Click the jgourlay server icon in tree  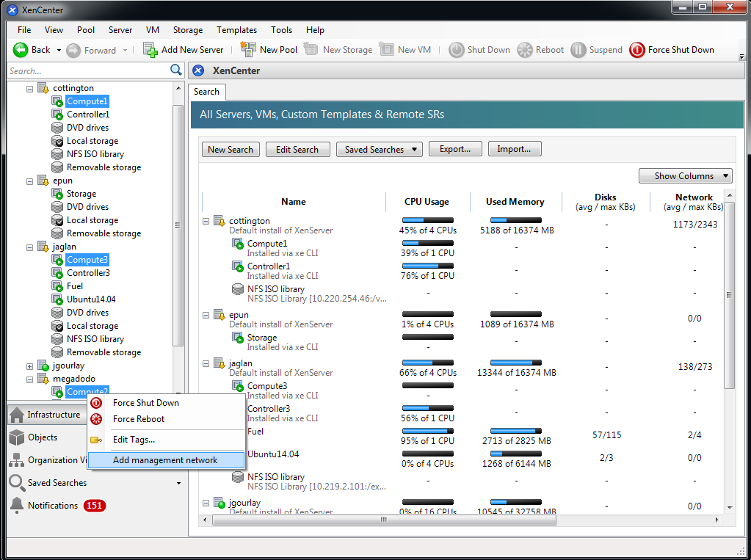(43, 366)
